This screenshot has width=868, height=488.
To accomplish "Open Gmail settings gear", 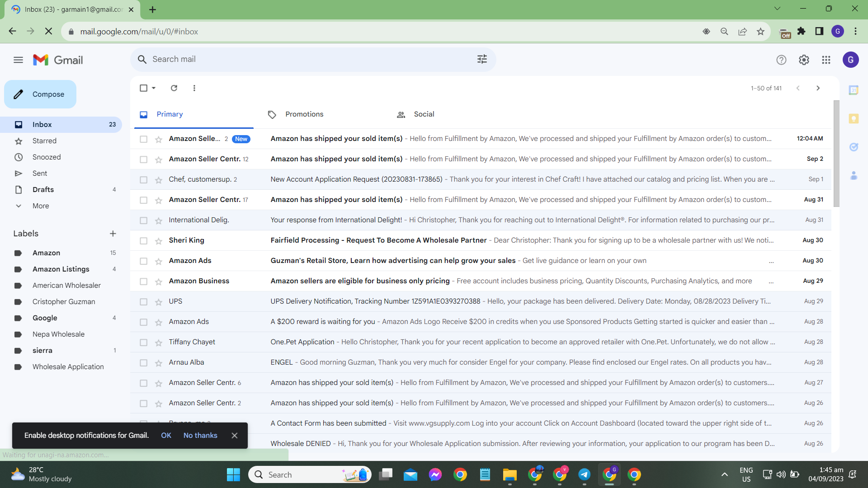I will tap(804, 60).
